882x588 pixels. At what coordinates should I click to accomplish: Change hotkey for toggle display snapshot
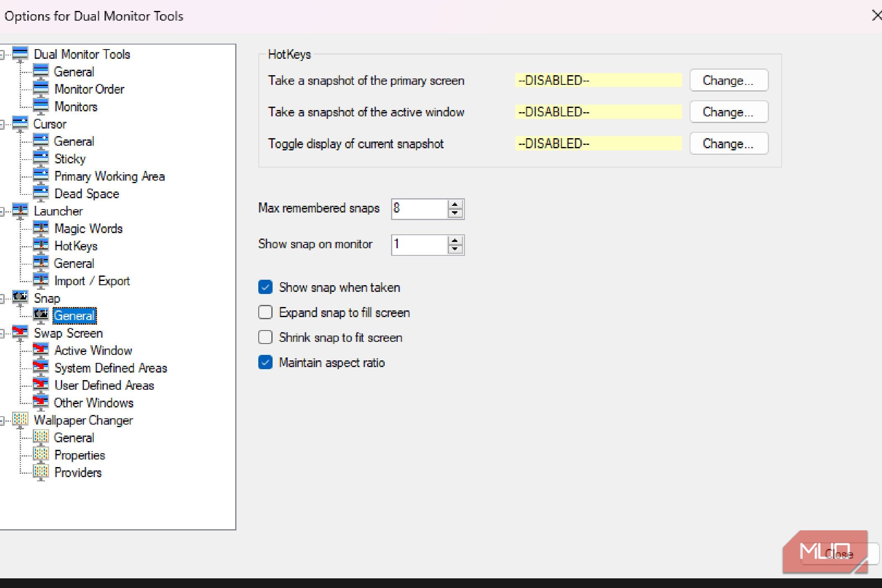coord(728,144)
